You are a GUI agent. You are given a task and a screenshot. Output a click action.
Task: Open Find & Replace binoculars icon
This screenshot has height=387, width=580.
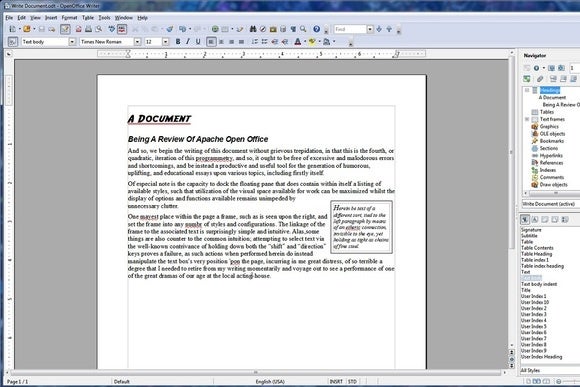pos(253,29)
